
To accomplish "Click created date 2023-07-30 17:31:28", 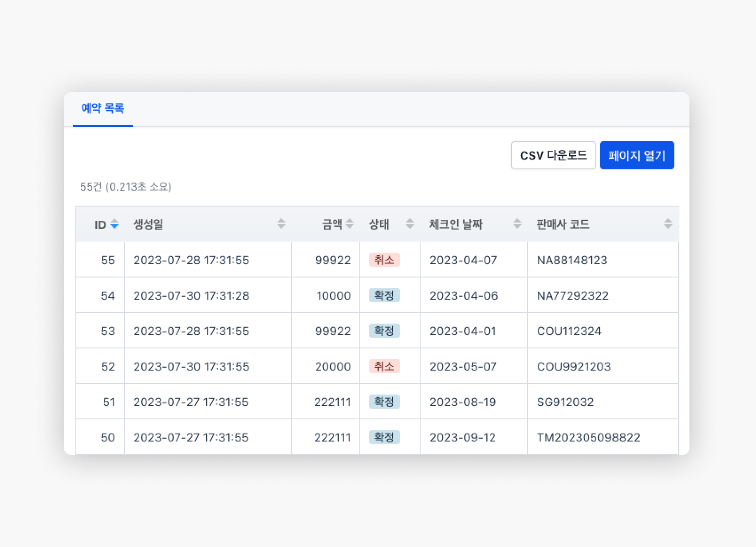I will 191,296.
